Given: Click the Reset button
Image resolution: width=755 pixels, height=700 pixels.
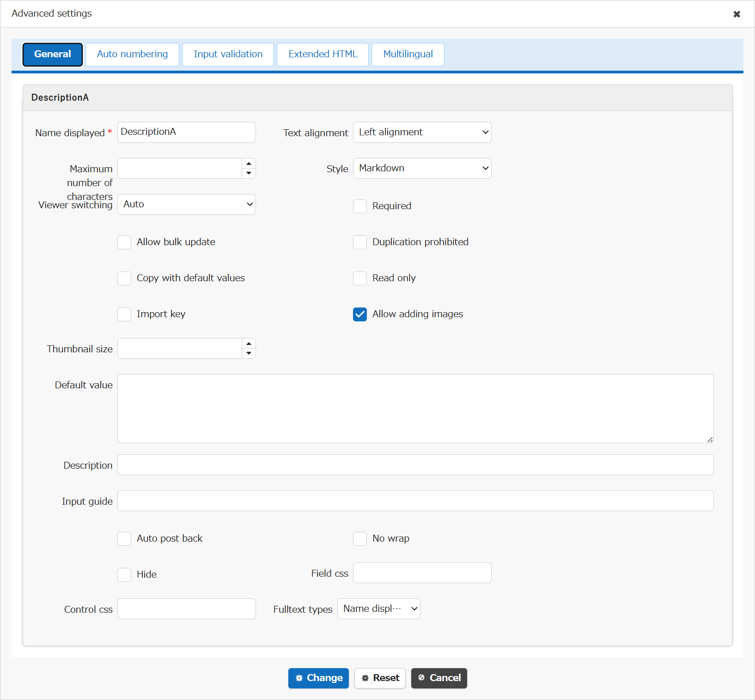Looking at the screenshot, I should click(x=380, y=678).
